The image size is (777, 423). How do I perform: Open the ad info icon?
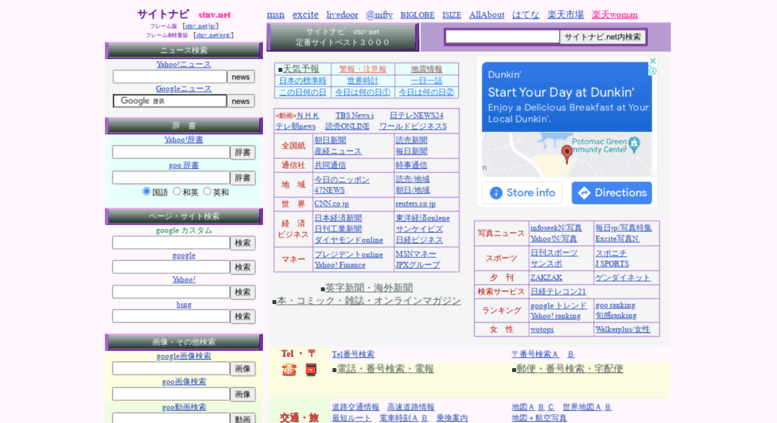(x=653, y=71)
